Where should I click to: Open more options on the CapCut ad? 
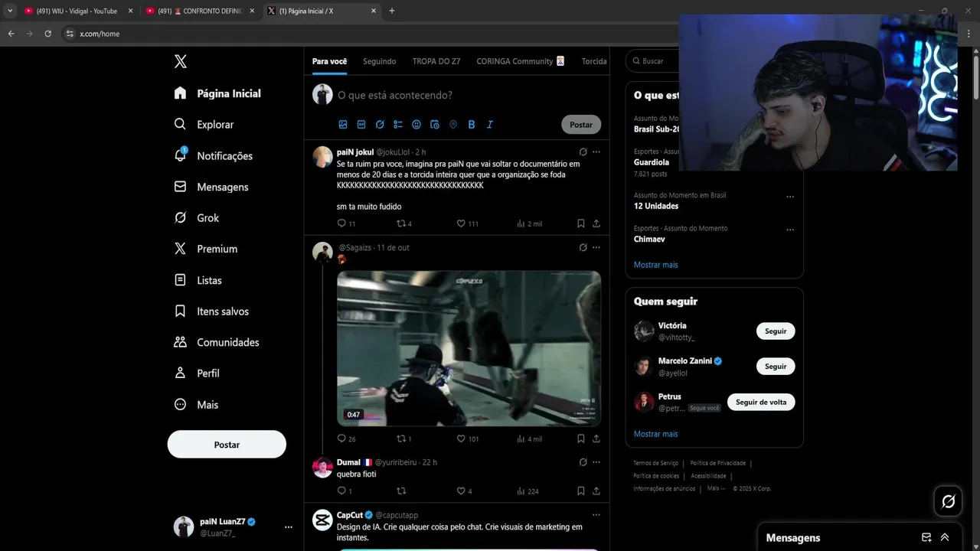pyautogui.click(x=596, y=515)
